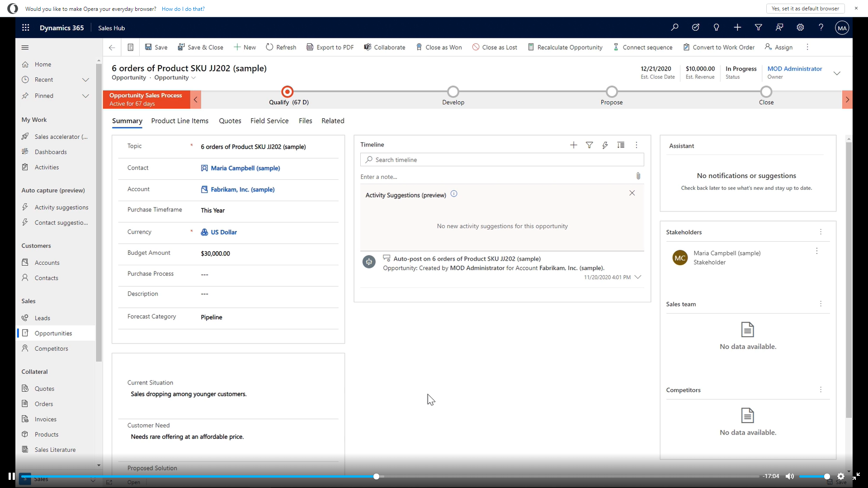Switch to the Product Line Items tab
The width and height of the screenshot is (868, 488).
[x=180, y=121]
